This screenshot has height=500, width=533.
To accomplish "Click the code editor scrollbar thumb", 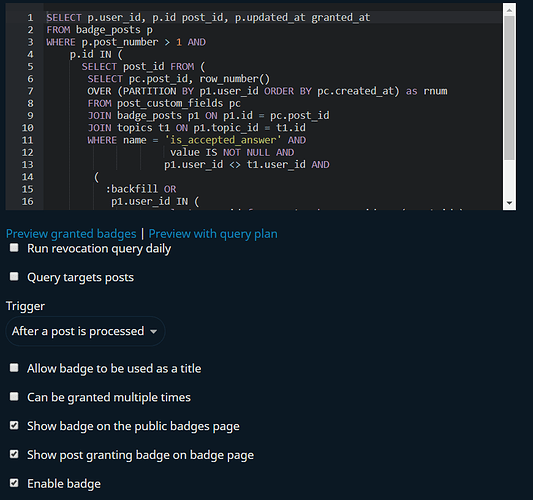I will tap(509, 88).
